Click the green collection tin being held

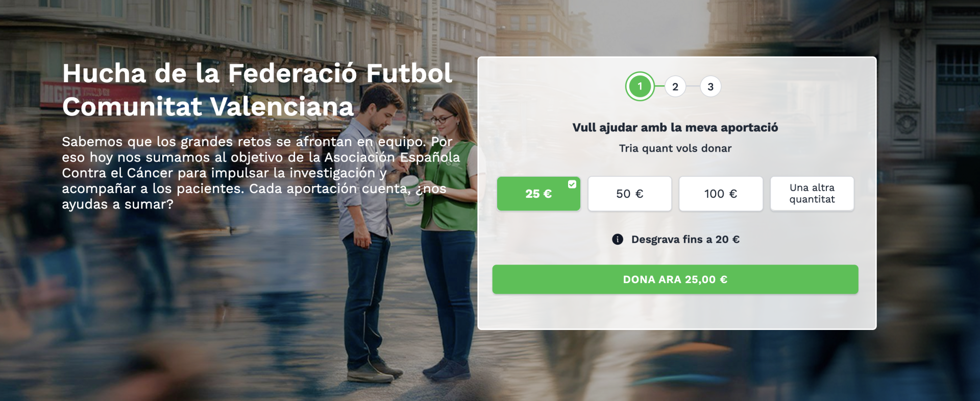click(410, 189)
